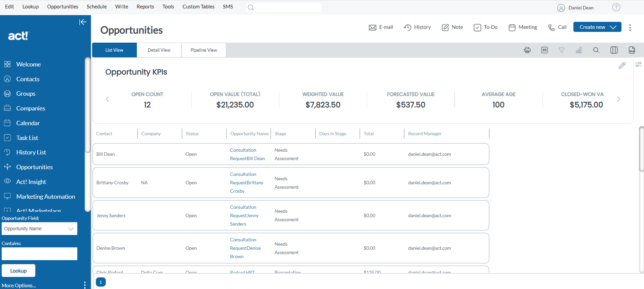Open Act! Insight from sidebar
This screenshot has width=644, height=289.
(x=31, y=182)
